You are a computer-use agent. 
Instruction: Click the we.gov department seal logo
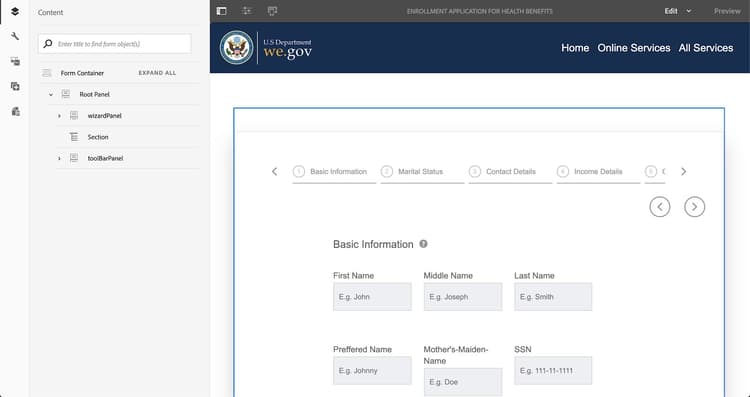[x=236, y=48]
